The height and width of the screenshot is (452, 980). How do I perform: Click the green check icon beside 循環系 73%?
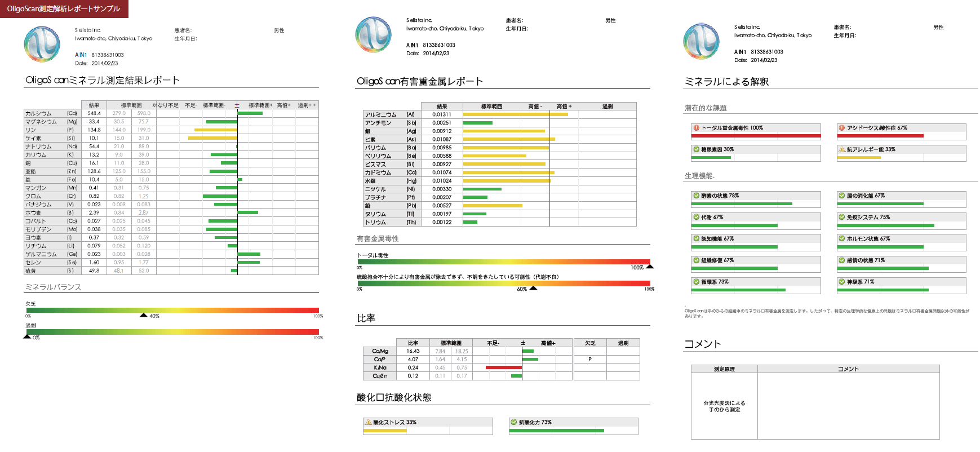click(x=697, y=282)
